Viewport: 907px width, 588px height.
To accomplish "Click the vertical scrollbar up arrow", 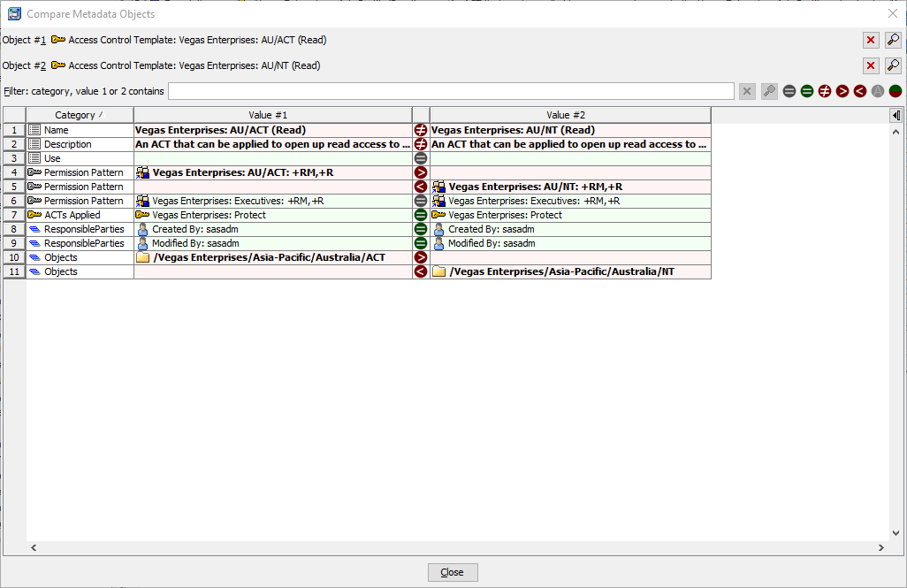I will 896,132.
